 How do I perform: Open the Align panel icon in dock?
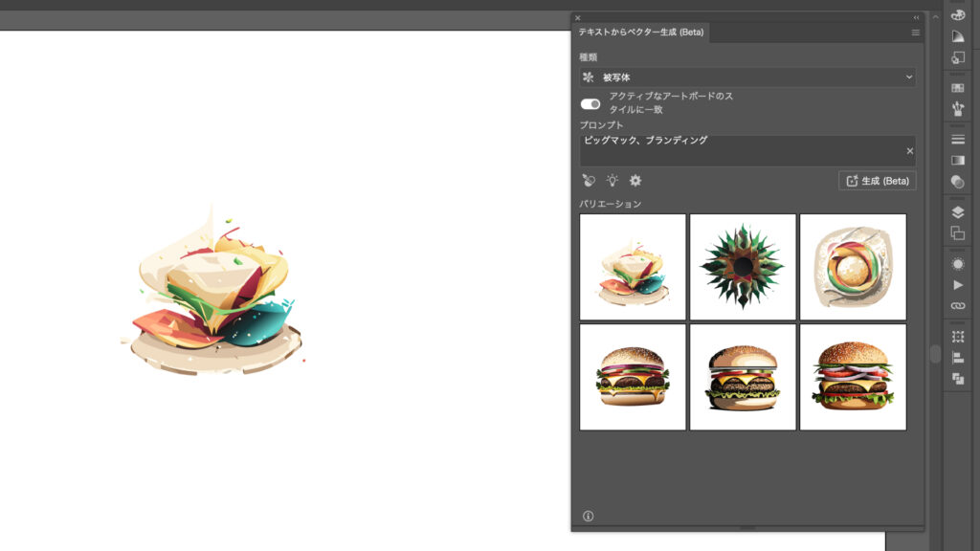click(x=957, y=358)
